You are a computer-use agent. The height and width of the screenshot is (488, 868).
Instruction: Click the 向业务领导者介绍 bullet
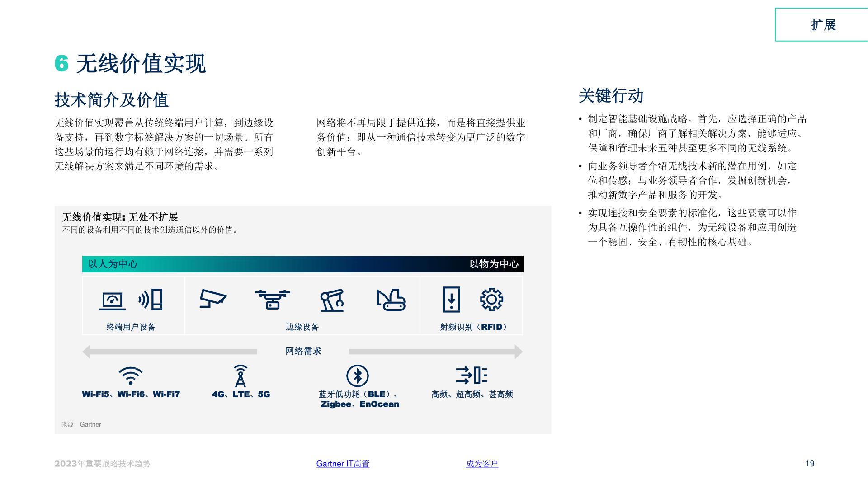[x=692, y=181]
